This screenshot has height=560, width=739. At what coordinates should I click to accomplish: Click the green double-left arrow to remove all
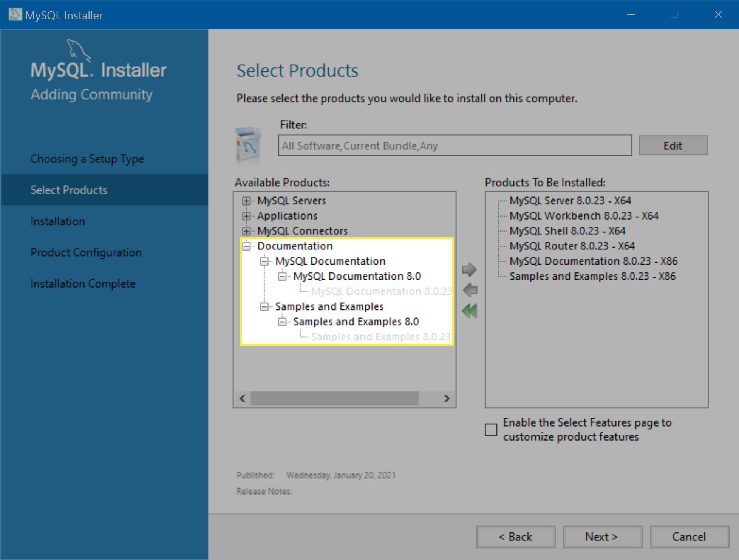(x=470, y=311)
